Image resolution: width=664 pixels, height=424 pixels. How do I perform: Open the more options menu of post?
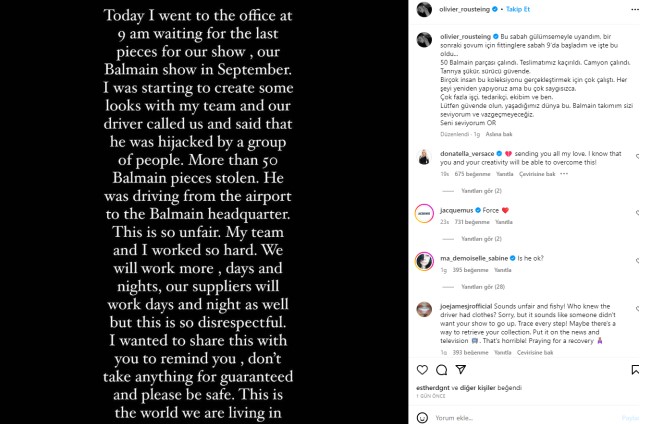(x=638, y=9)
